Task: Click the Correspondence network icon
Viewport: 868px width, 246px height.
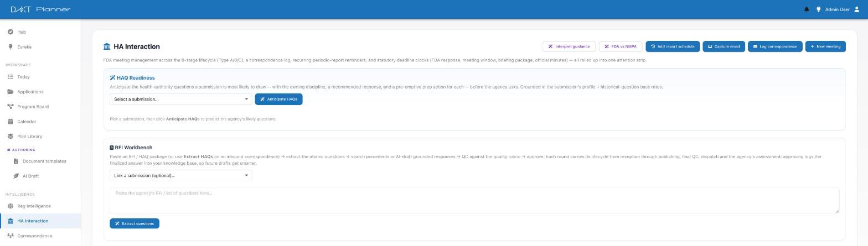Action: (11, 236)
